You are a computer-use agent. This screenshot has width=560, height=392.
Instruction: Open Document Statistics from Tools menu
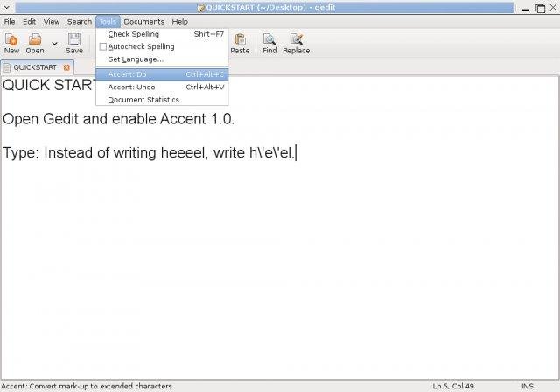tap(162, 100)
